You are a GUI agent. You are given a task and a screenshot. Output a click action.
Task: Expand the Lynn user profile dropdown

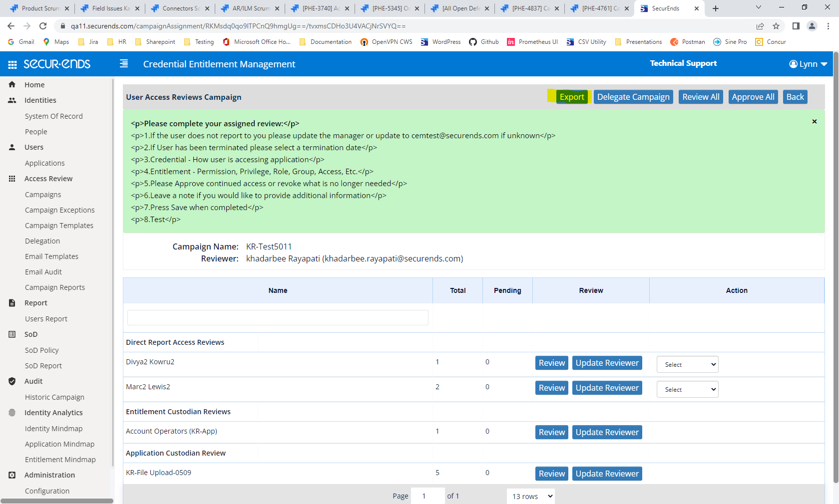[807, 64]
